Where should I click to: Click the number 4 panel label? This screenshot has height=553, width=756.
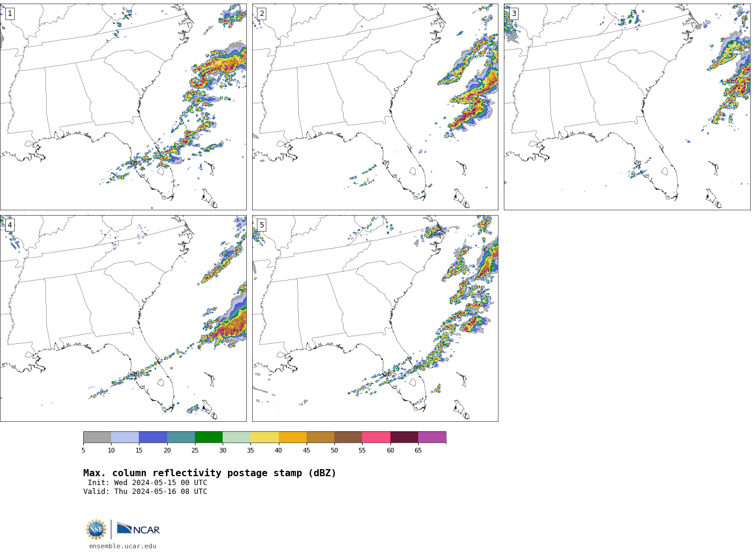(9, 225)
